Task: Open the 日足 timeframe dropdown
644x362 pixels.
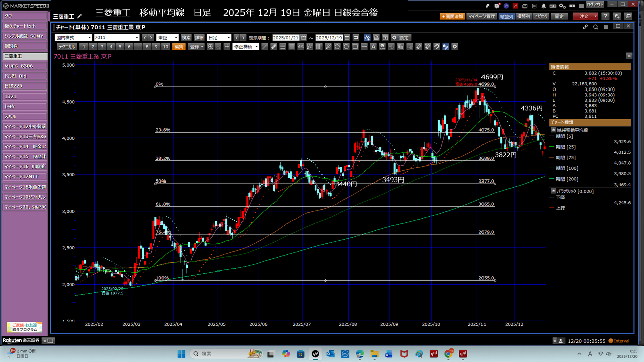Action: (x=219, y=38)
